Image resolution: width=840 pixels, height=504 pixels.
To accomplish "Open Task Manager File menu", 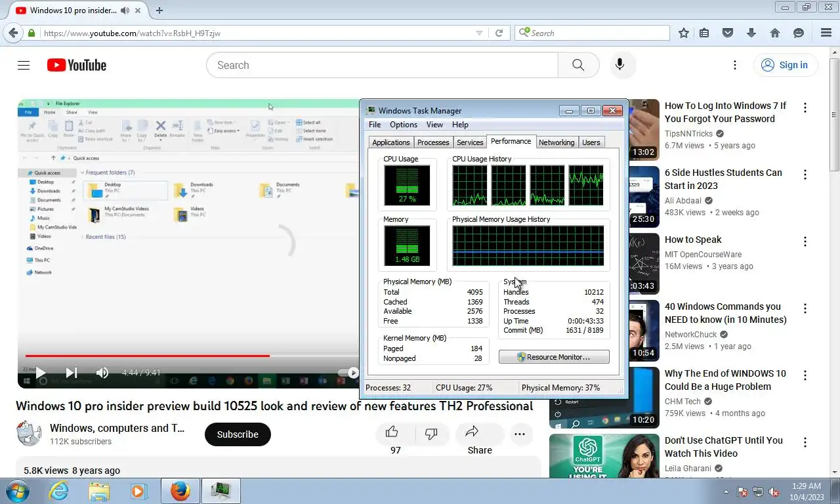I will pyautogui.click(x=375, y=125).
